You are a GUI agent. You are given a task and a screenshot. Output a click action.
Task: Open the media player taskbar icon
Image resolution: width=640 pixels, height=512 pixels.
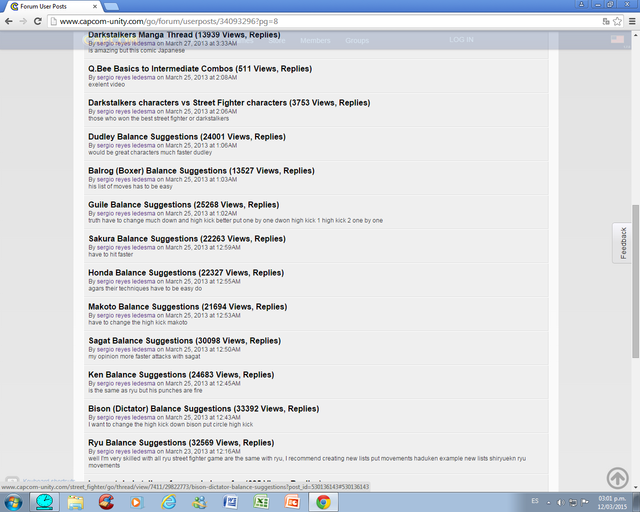[137, 502]
